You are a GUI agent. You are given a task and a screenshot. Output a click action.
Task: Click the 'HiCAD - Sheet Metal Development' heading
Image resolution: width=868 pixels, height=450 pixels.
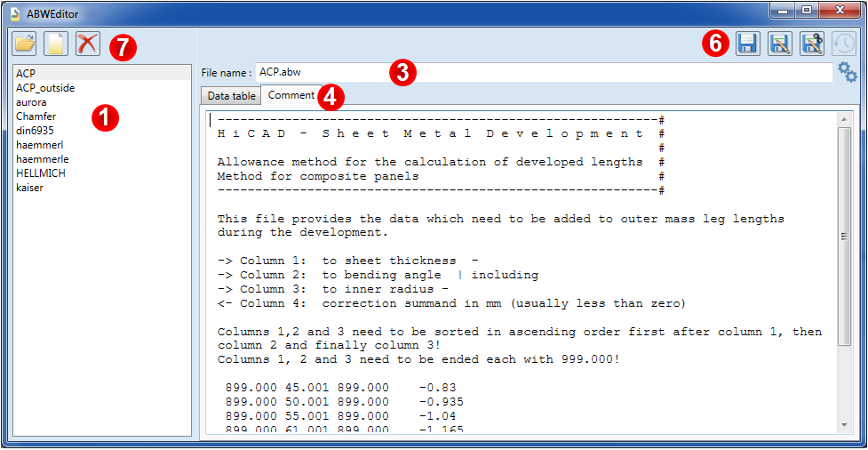(x=430, y=133)
